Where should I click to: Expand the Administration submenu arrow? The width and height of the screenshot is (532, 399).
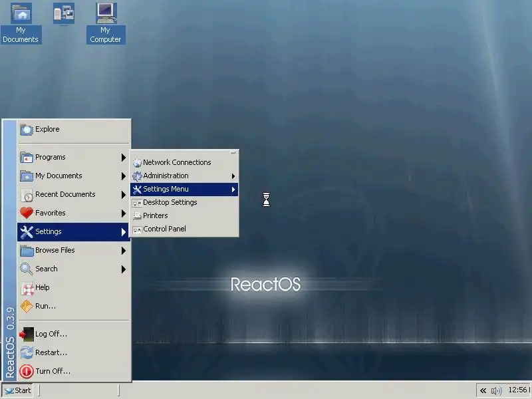[233, 176]
